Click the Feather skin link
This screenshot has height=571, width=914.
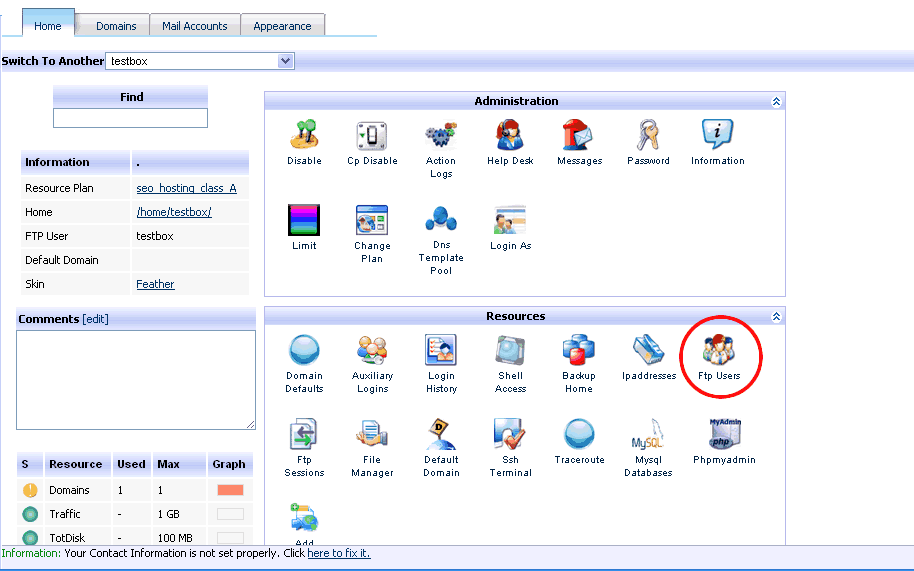[155, 284]
